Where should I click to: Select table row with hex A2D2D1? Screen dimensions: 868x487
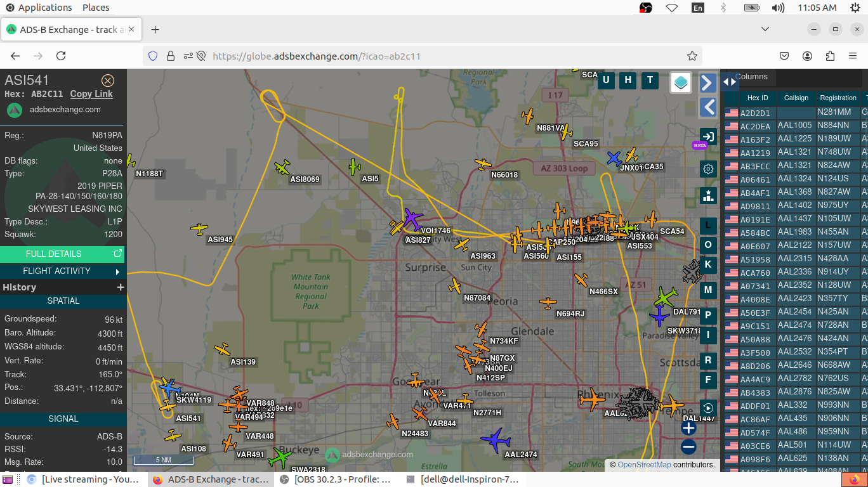point(796,112)
